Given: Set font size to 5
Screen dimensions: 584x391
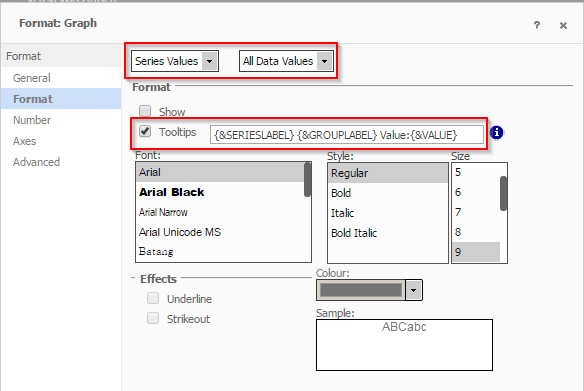Looking at the screenshot, I should click(x=476, y=172).
